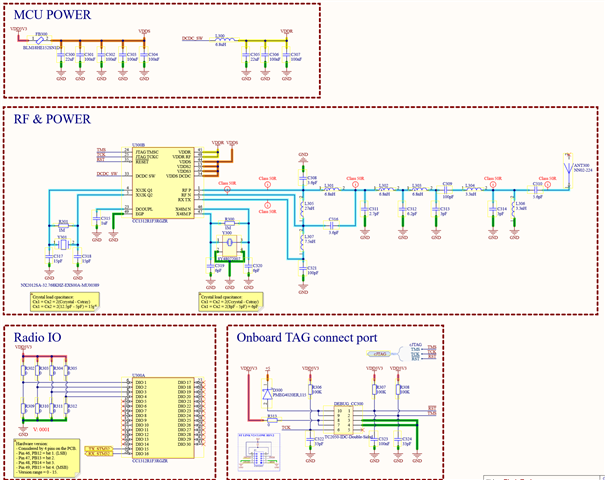
Task: Select the U300A DIO chip block
Action: click(163, 418)
